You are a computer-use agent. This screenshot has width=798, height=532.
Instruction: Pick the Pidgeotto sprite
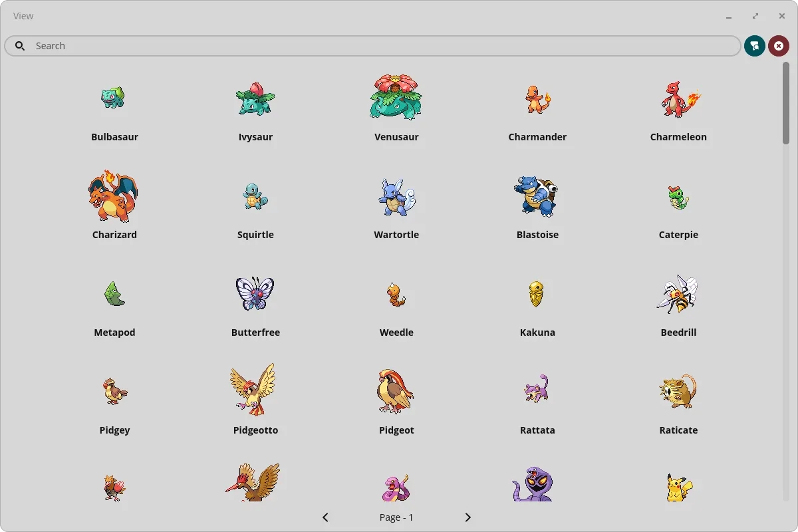click(x=253, y=390)
